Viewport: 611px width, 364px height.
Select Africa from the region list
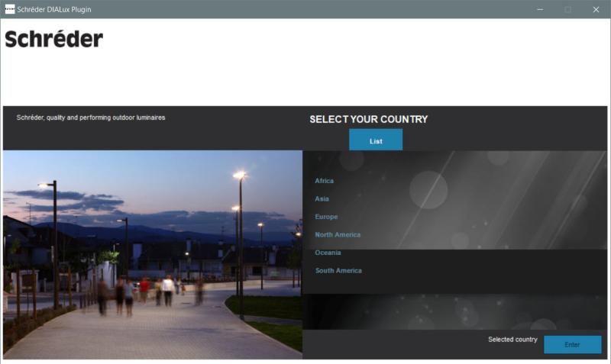point(324,181)
